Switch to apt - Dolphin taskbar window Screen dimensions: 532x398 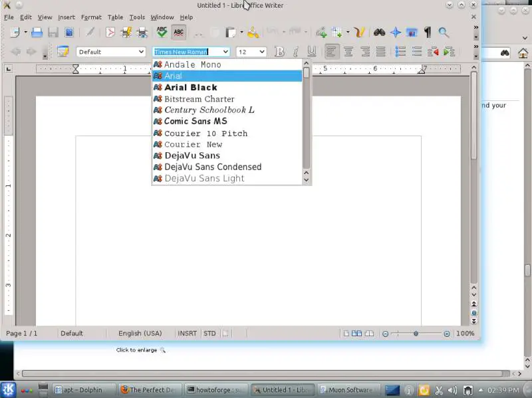84,390
